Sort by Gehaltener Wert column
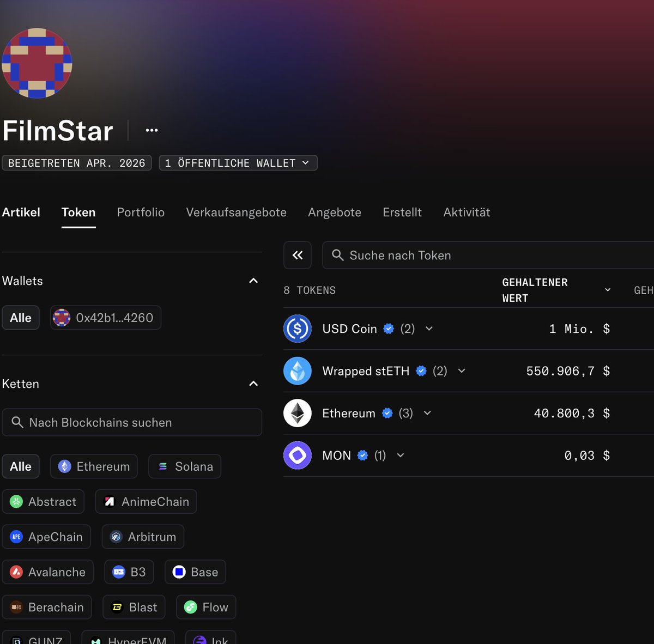Viewport: 654px width, 644px height. pyautogui.click(x=556, y=290)
